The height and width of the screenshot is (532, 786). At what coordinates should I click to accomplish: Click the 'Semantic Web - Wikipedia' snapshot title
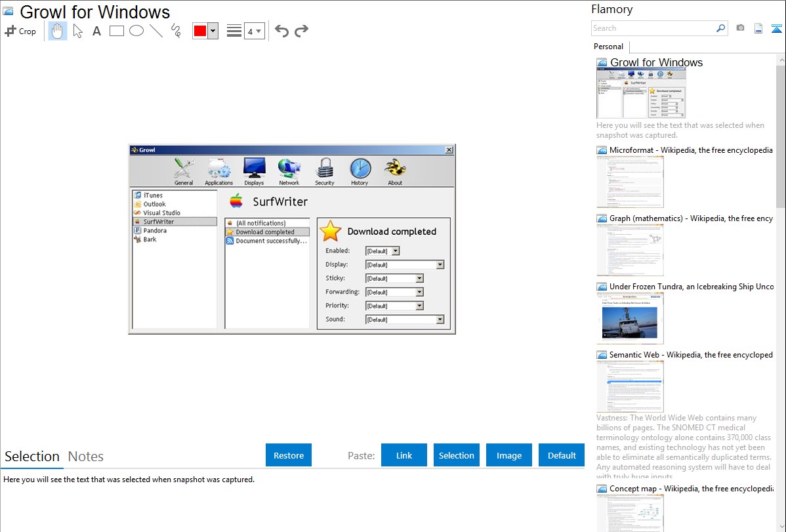tap(692, 354)
